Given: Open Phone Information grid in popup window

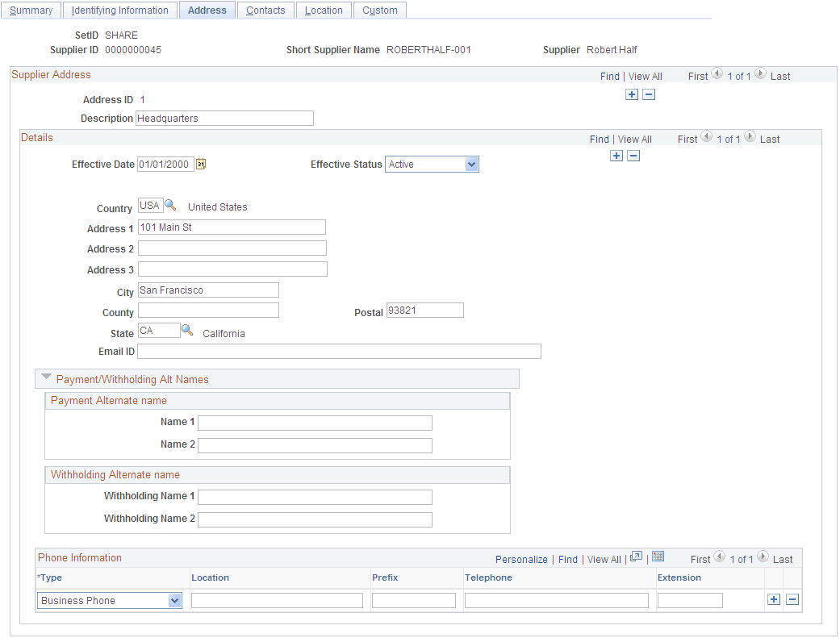Looking at the screenshot, I should tap(637, 558).
